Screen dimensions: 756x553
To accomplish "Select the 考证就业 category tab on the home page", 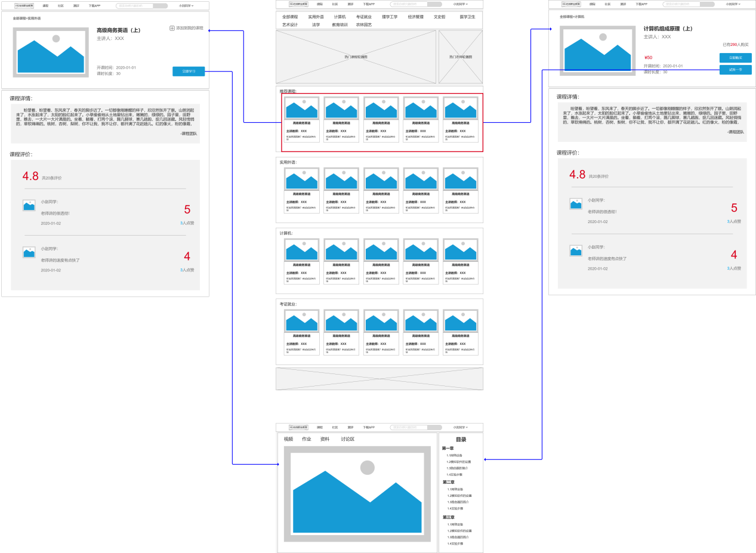I will [x=364, y=17].
